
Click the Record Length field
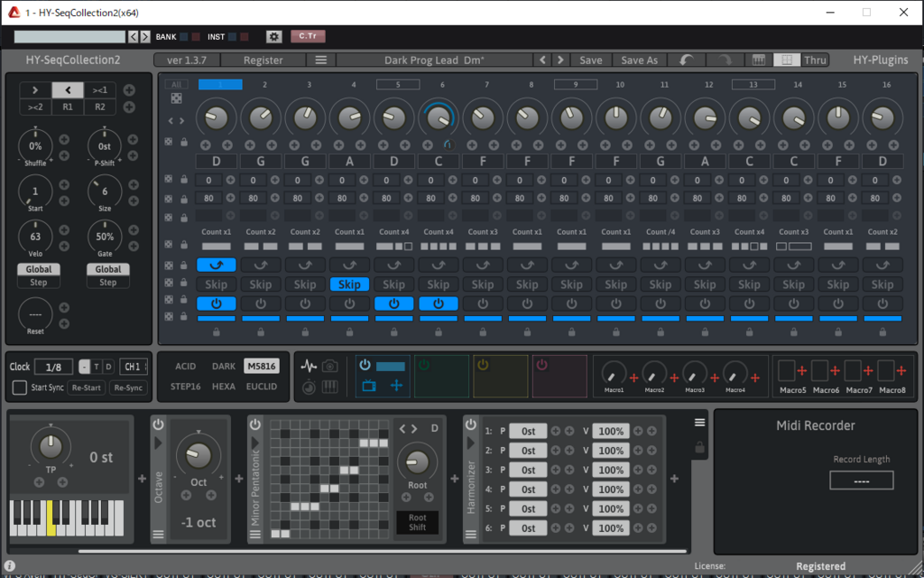click(x=861, y=480)
